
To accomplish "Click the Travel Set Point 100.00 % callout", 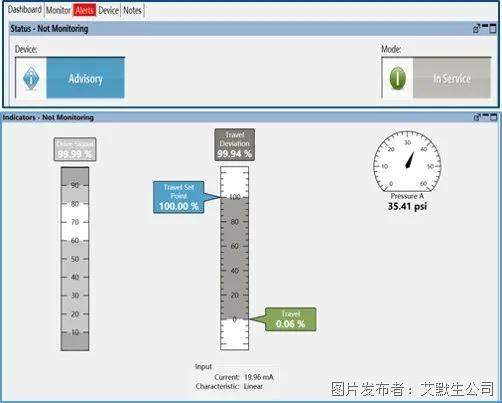I will pyautogui.click(x=179, y=197).
